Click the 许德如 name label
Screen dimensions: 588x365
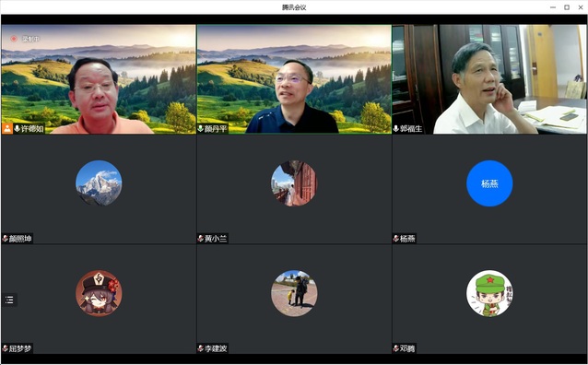(x=32, y=129)
